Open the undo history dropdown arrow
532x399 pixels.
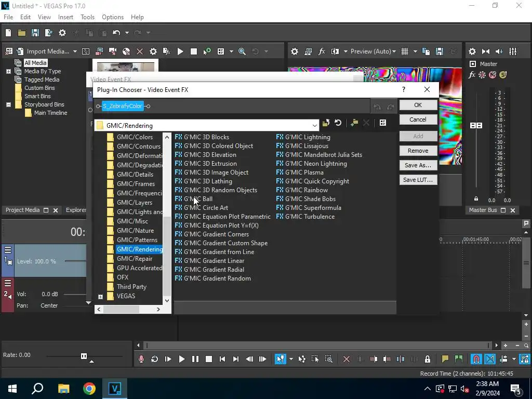tap(127, 33)
